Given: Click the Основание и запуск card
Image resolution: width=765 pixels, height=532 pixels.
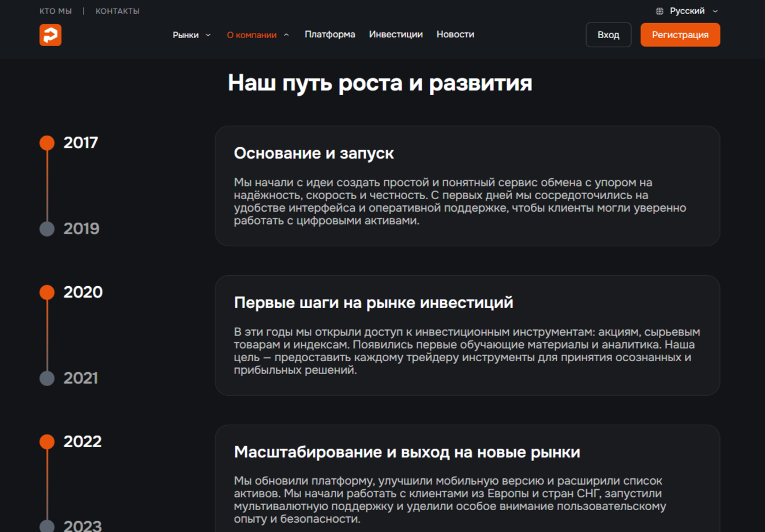Looking at the screenshot, I should pyautogui.click(x=467, y=186).
